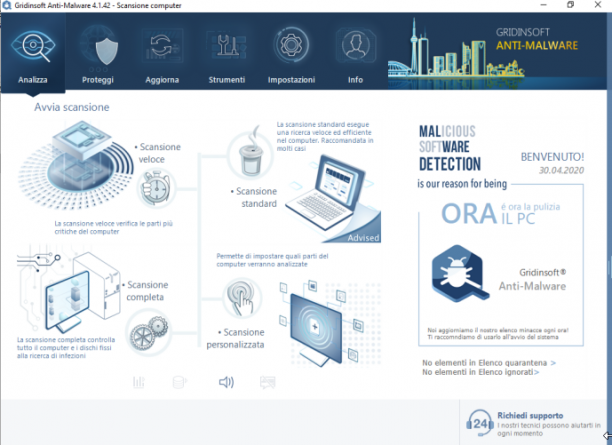Click the BENVENUTO! text
Image resolution: width=612 pixels, height=445 pixels.
click(x=552, y=157)
